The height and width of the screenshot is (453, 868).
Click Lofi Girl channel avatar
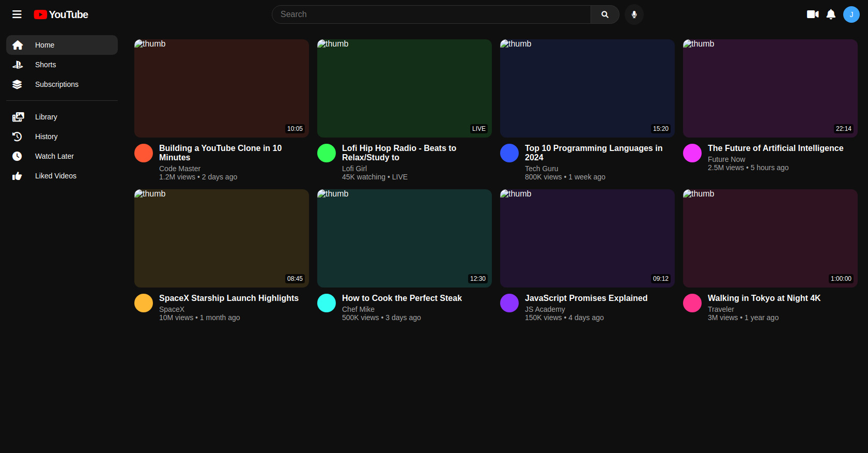click(x=327, y=153)
